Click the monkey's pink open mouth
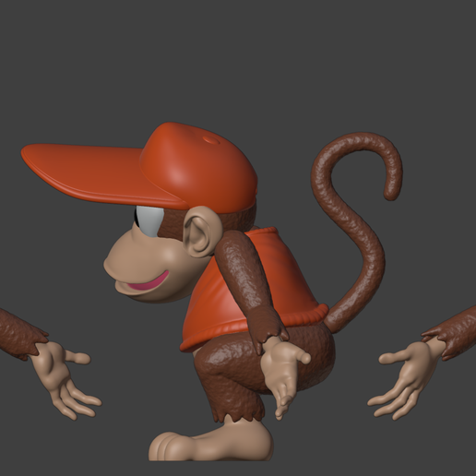Viewport: 476px width, 476px height. [x=149, y=282]
